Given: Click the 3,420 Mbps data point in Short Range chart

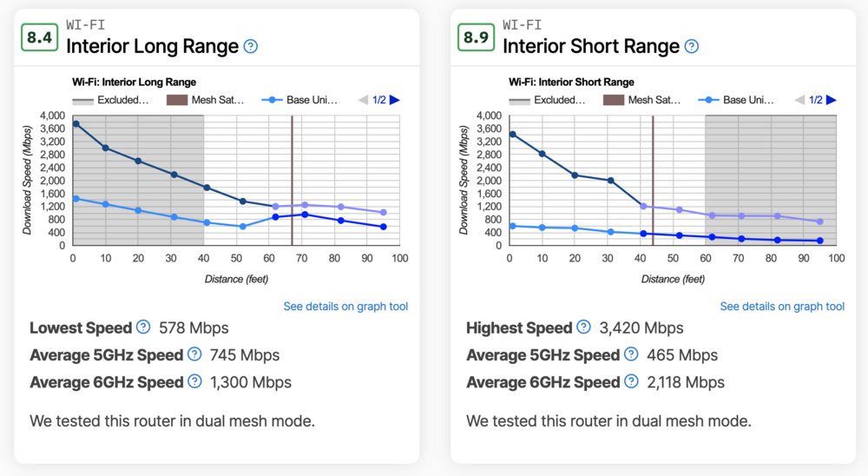Looking at the screenshot, I should 512,134.
